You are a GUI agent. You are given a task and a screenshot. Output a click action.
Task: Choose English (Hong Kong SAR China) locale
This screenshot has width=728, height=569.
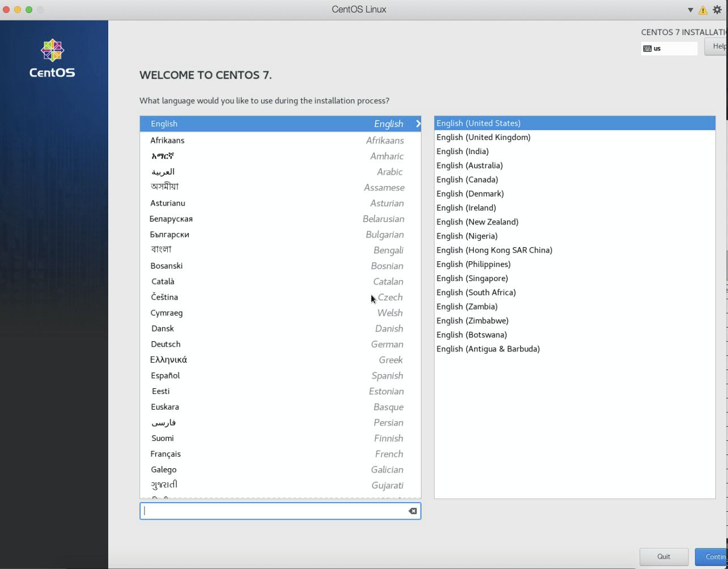coord(574,250)
